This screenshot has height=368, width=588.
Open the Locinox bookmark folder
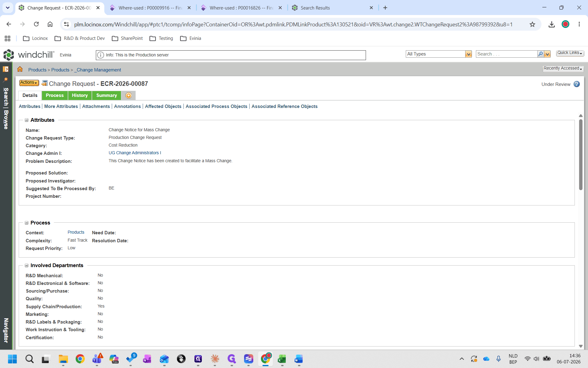coord(36,38)
